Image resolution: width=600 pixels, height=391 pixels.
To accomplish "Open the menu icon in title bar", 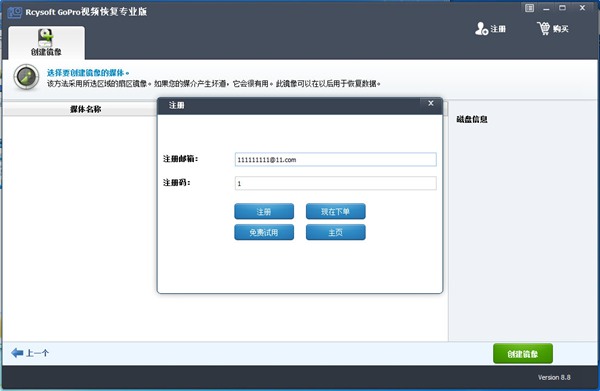I will pos(529,8).
